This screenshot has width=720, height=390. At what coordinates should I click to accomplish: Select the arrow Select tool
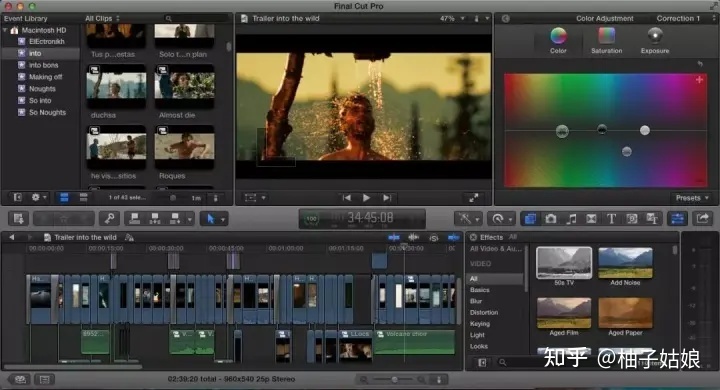pyautogui.click(x=210, y=219)
